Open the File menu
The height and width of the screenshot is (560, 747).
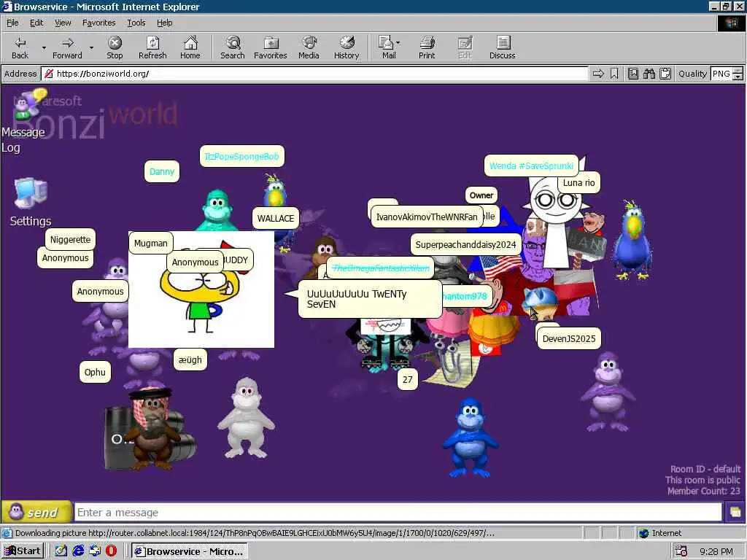[12, 23]
